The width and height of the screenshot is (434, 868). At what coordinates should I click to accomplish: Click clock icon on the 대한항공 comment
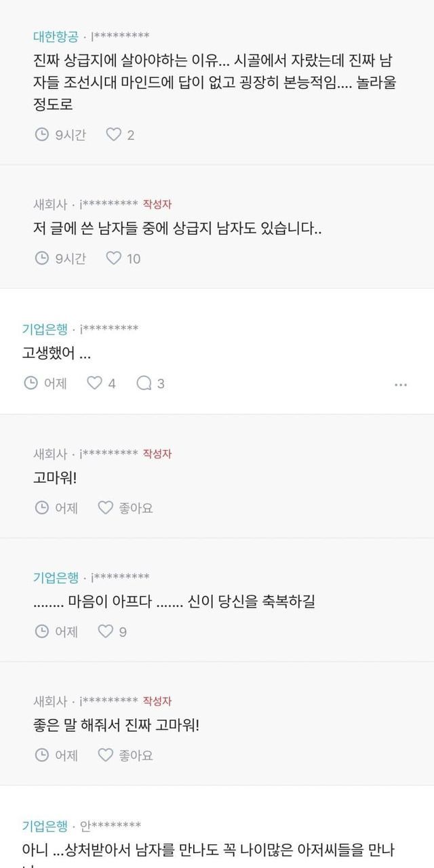[x=41, y=134]
